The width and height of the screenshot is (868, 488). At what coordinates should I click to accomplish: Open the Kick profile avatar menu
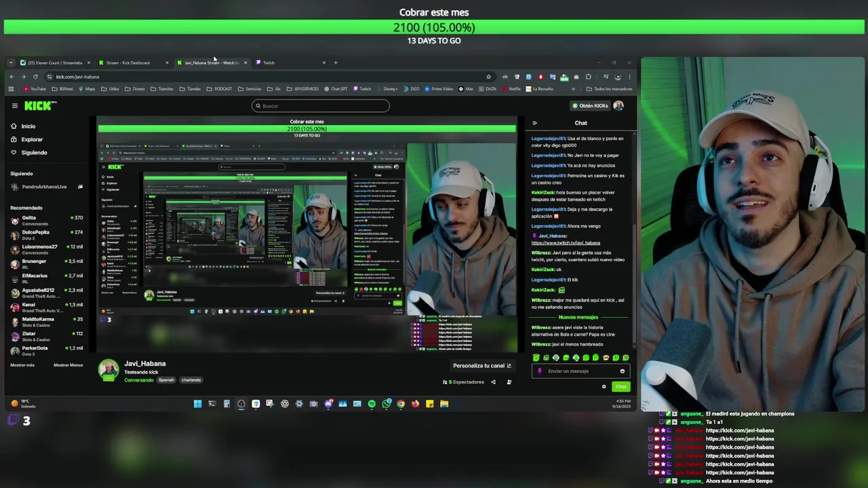618,106
